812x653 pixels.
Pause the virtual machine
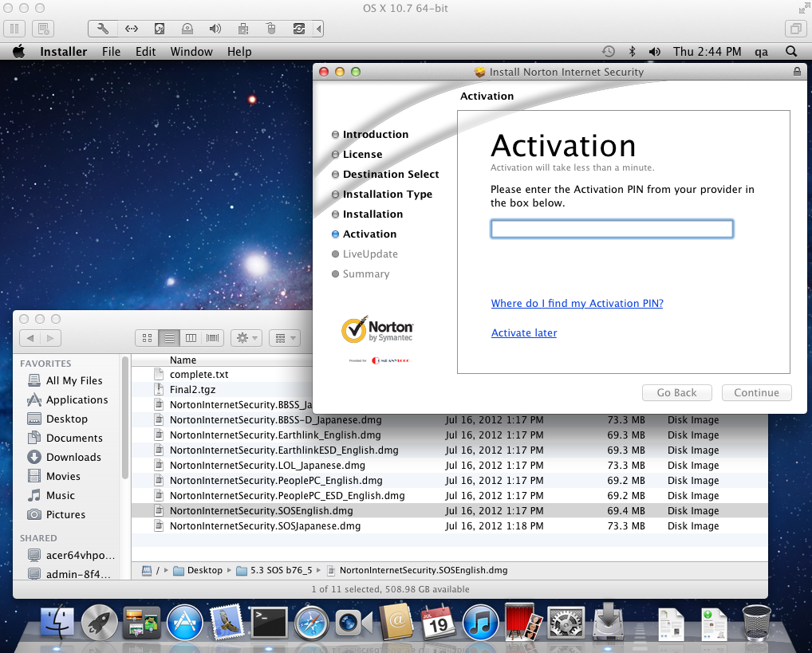[14, 29]
